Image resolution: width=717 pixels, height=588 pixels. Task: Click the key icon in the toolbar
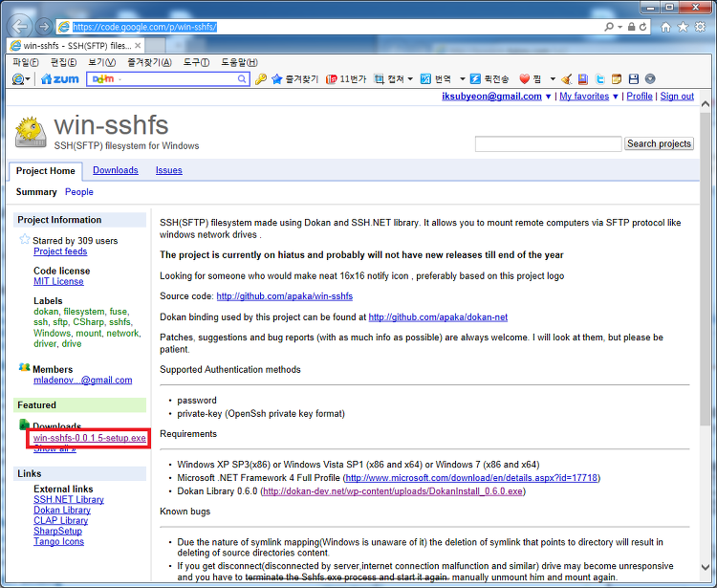[261, 79]
